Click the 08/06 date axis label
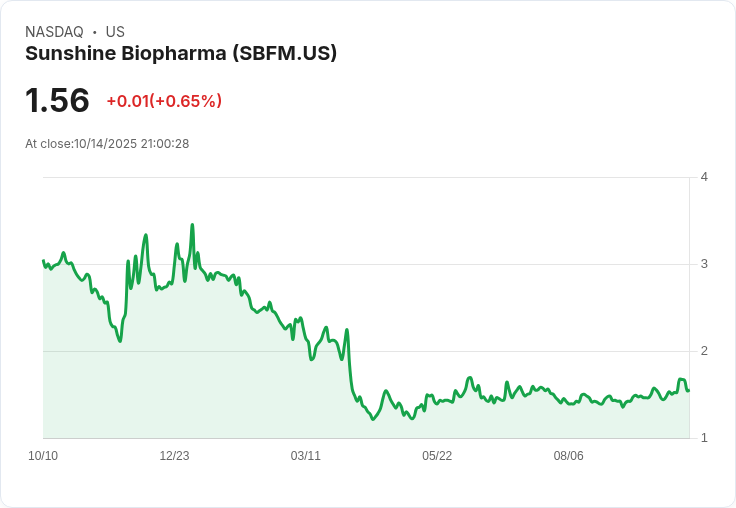This screenshot has width=736, height=508. tap(568, 456)
